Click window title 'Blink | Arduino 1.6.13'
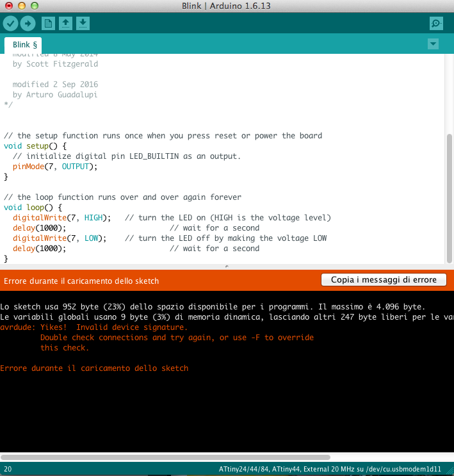This screenshot has height=476, width=454. point(226,6)
